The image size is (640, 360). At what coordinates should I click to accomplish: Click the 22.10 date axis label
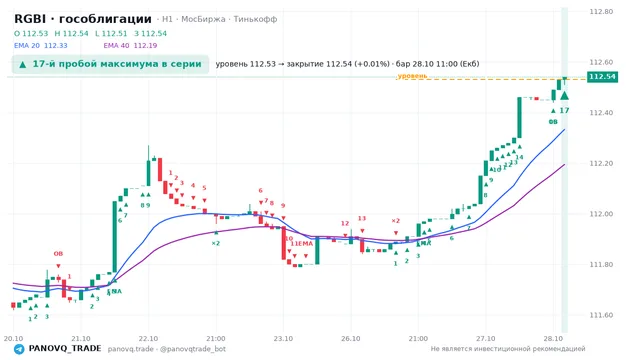pos(148,339)
